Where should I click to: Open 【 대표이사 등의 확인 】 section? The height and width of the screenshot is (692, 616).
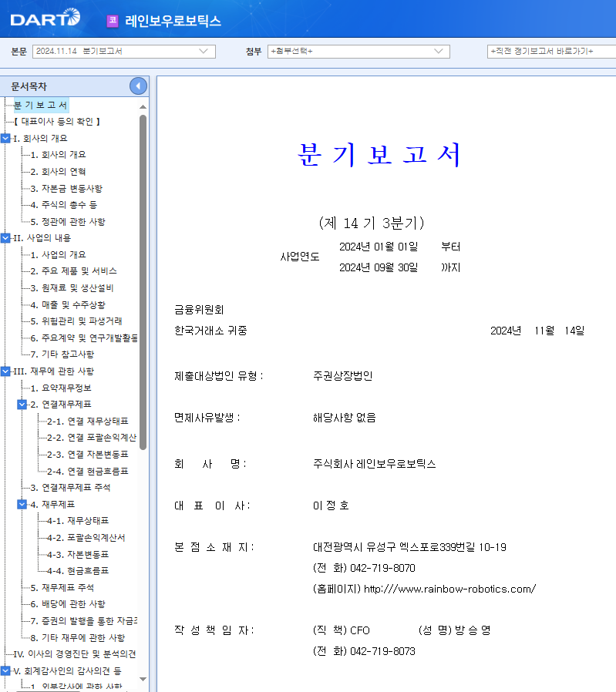tap(57, 121)
